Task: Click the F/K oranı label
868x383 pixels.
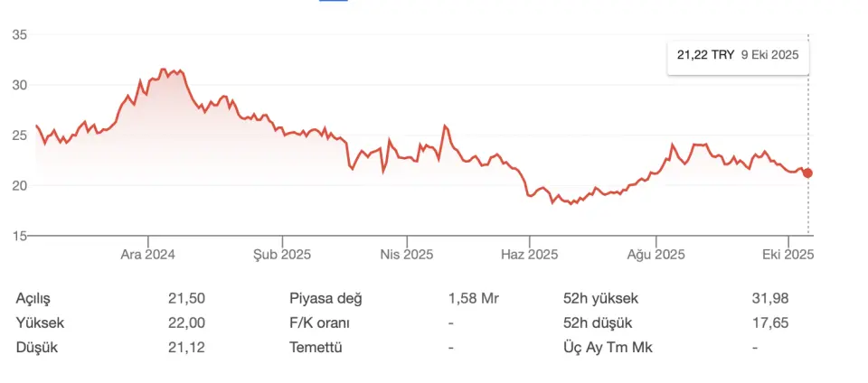Action: click(x=320, y=322)
